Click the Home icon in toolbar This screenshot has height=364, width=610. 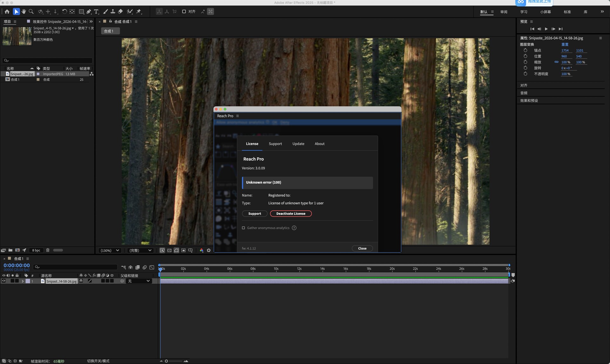pyautogui.click(x=7, y=11)
